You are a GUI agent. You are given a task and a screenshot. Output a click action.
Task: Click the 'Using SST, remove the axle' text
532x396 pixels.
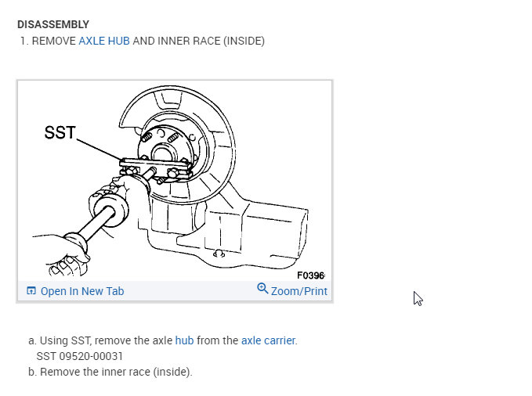(x=107, y=340)
